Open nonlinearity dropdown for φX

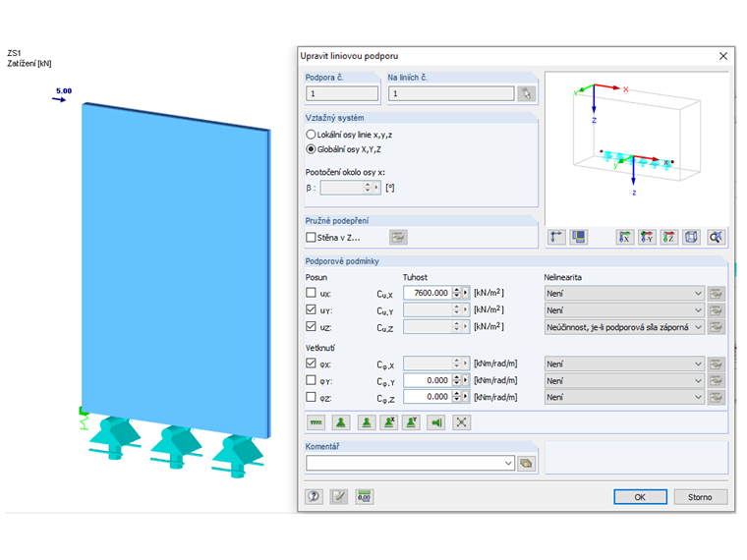click(x=624, y=364)
